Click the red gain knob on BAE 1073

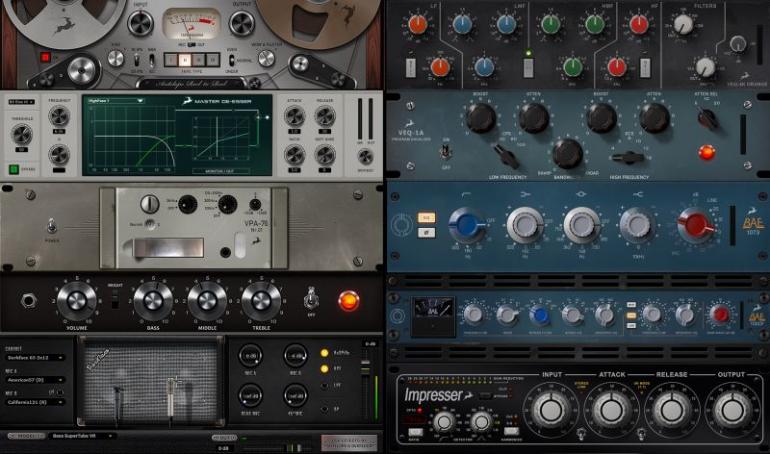click(696, 226)
